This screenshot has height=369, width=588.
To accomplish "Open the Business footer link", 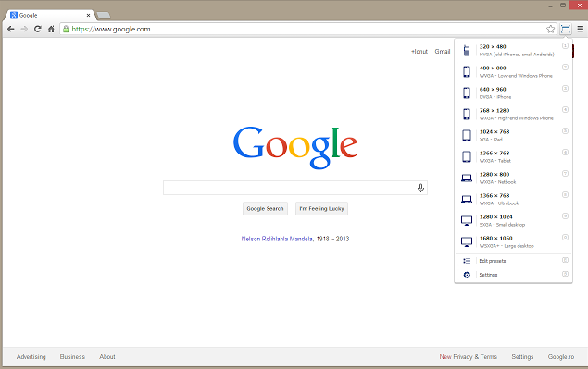I will tap(72, 357).
